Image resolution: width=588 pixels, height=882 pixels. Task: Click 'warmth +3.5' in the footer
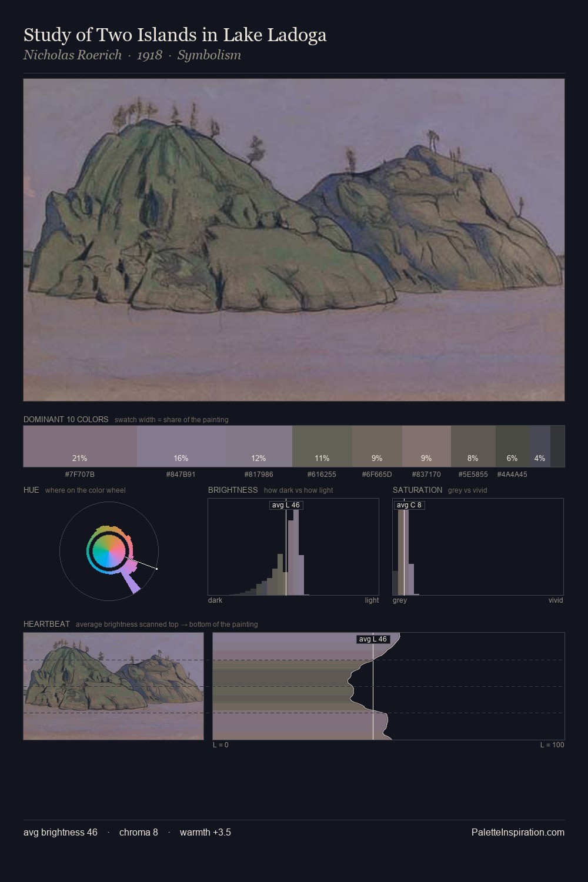(205, 832)
